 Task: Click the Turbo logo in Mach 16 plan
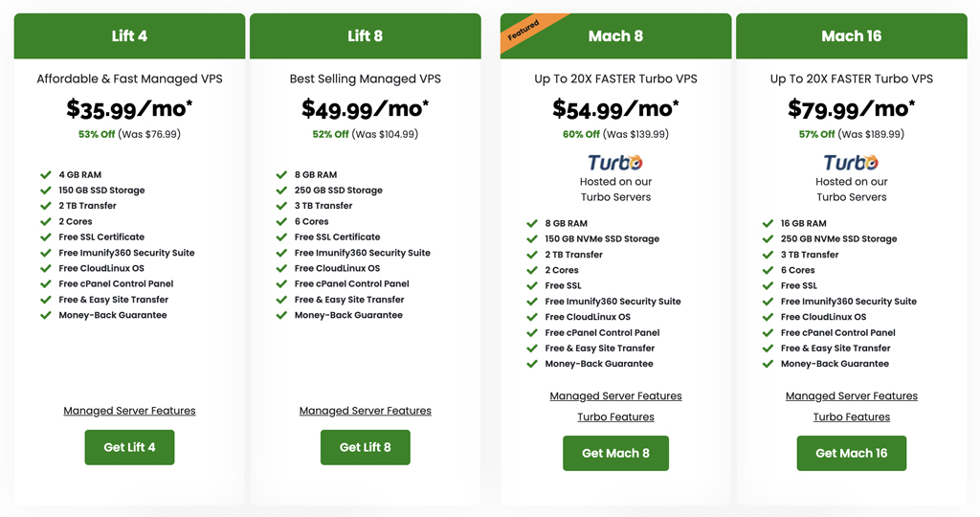(x=851, y=163)
